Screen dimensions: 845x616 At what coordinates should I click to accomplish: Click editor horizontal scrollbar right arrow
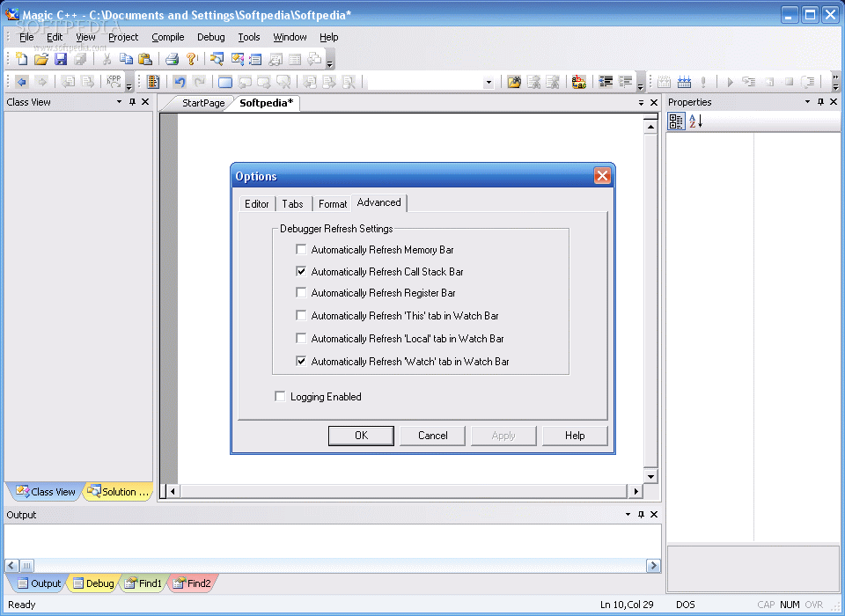(x=636, y=491)
